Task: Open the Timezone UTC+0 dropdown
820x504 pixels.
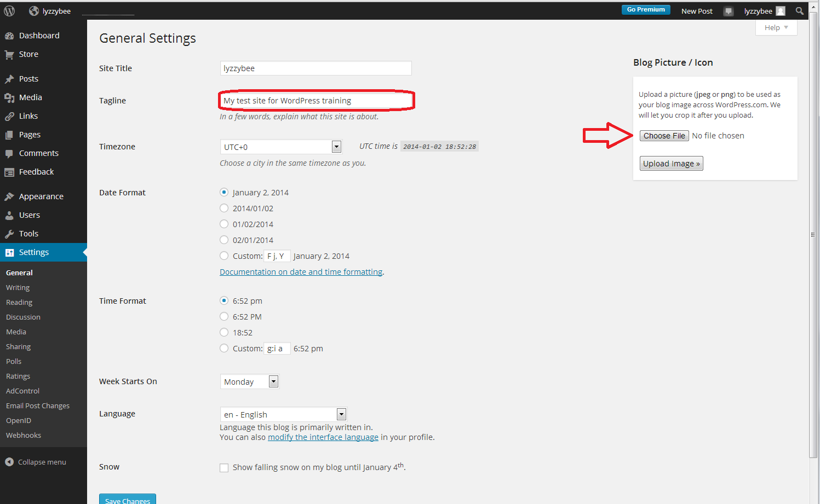Action: (x=280, y=147)
